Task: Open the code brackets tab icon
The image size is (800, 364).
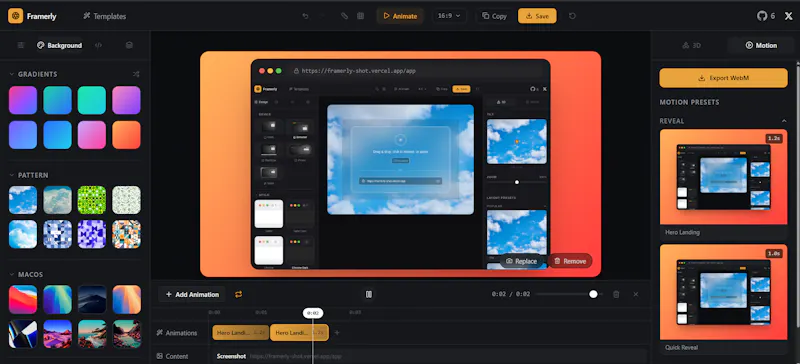Action: (x=98, y=45)
